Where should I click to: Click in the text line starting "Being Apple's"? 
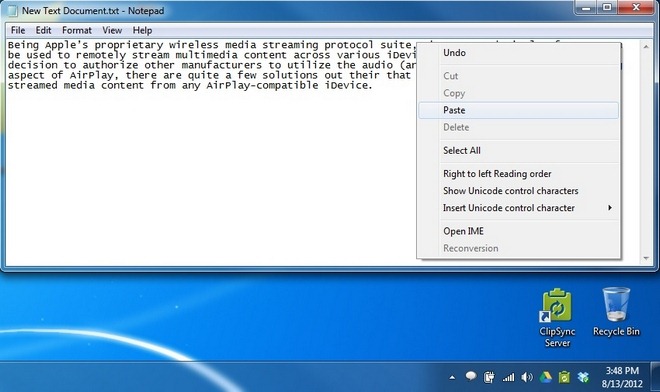click(x=212, y=45)
